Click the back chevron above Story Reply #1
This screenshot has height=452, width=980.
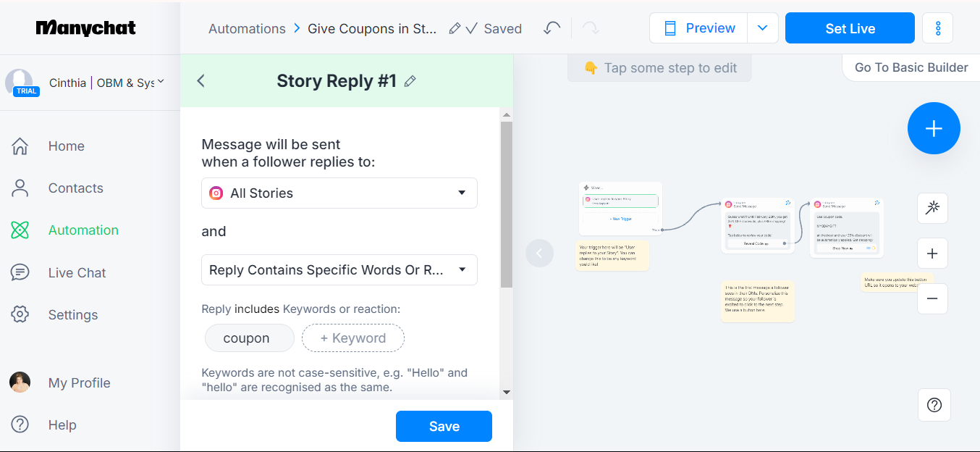pyautogui.click(x=200, y=80)
